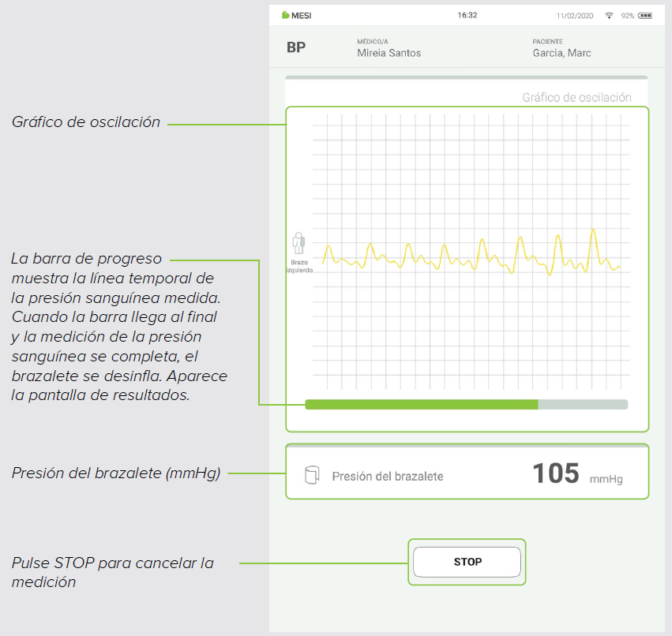Image resolution: width=672 pixels, height=636 pixels.
Task: Tap the BP module icon
Action: pos(295,47)
